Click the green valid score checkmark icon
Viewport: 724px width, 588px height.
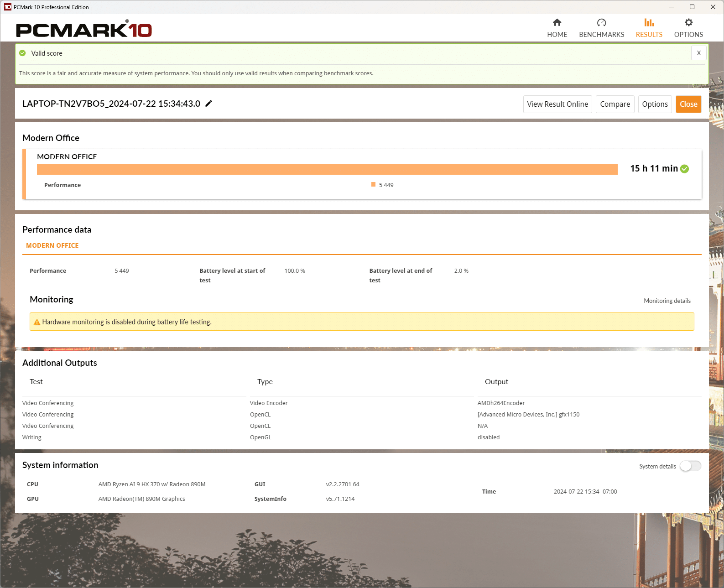pos(22,53)
